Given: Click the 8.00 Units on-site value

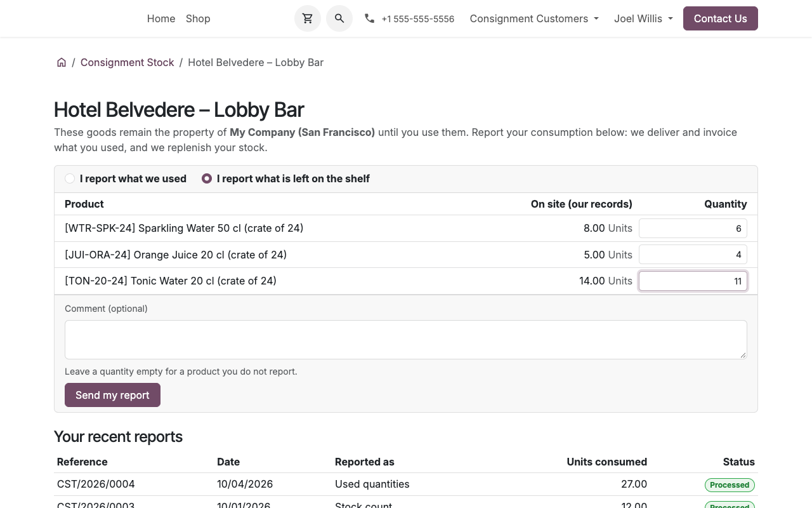Looking at the screenshot, I should (608, 228).
